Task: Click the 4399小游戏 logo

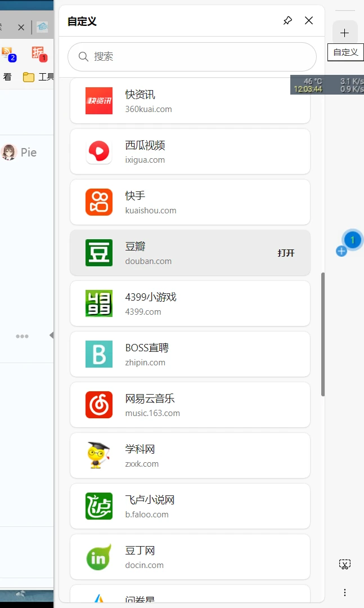Action: 99,303
